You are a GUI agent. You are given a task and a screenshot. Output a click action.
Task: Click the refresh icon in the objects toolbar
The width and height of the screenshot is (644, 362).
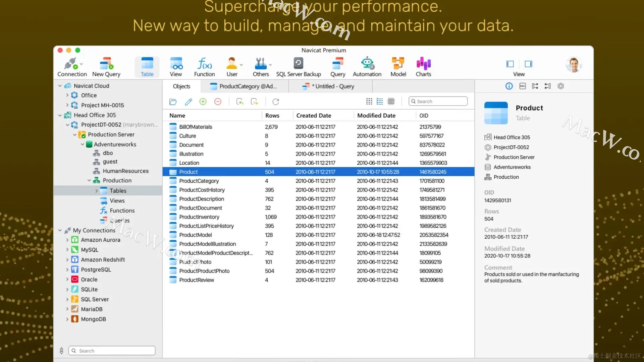276,102
